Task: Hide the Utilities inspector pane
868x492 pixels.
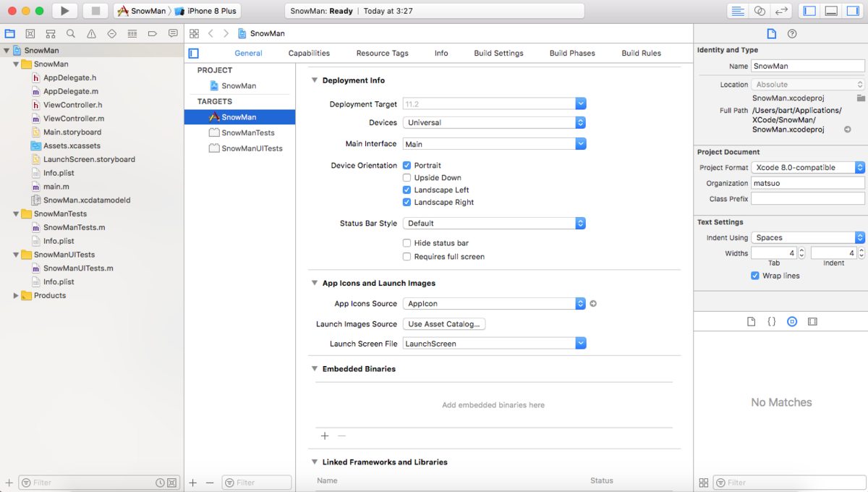Action: (853, 11)
